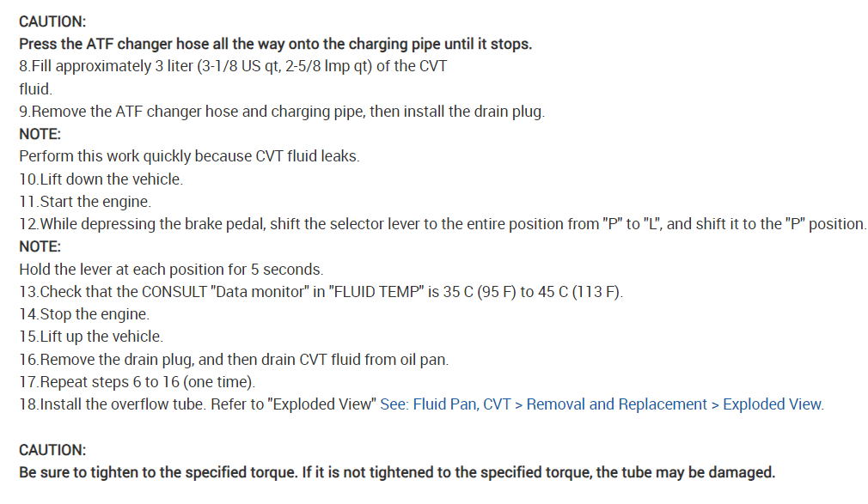Click step 11 'Start the engine'
The height and width of the screenshot is (504, 868).
84,202
